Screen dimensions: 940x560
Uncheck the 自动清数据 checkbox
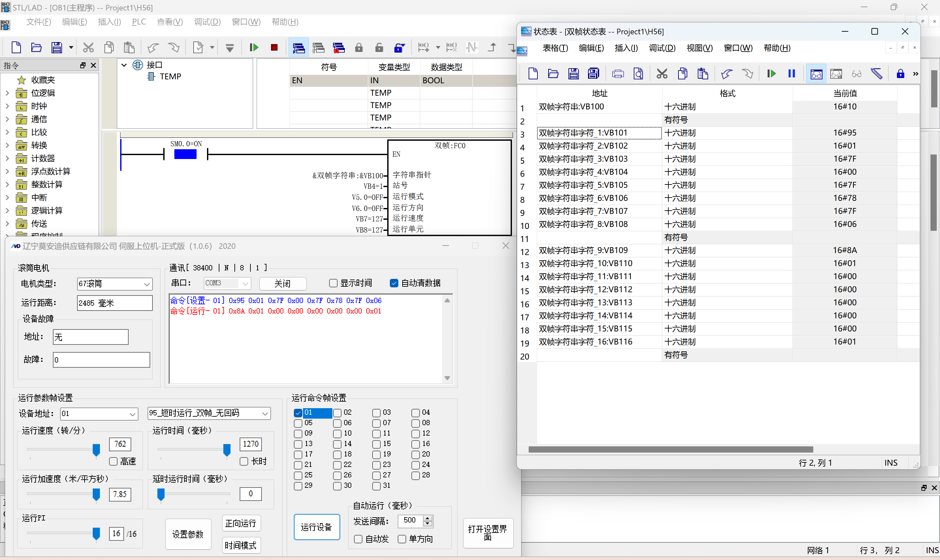(x=394, y=283)
